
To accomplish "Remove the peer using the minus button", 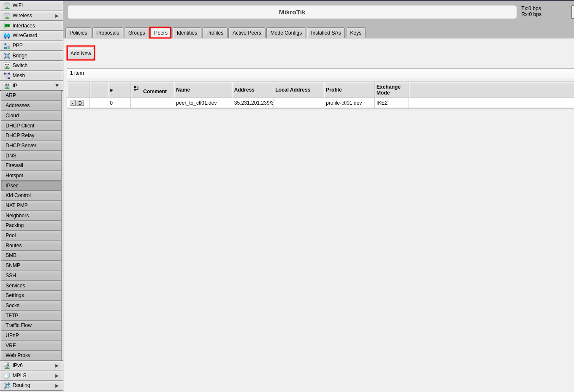I will pyautogui.click(x=73, y=103).
